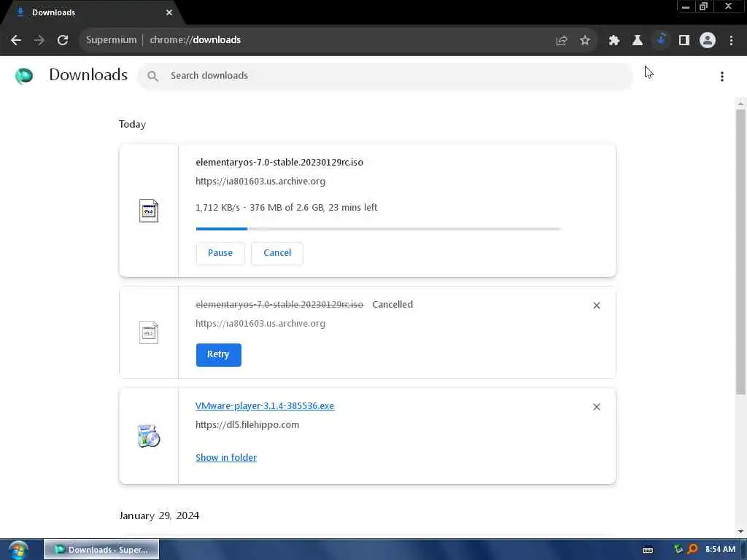This screenshot has width=747, height=560.
Task: Retry the cancelled elementaryos download
Action: (218, 354)
